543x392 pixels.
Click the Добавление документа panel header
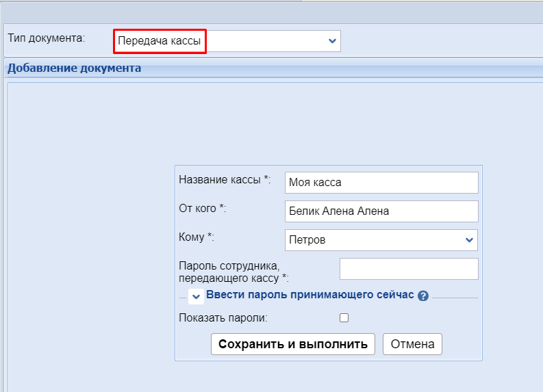[x=74, y=68]
